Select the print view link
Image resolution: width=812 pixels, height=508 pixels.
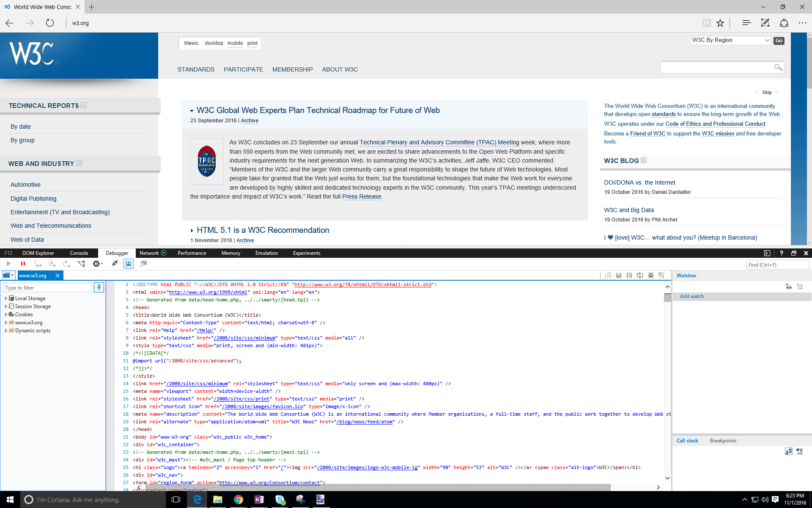252,43
